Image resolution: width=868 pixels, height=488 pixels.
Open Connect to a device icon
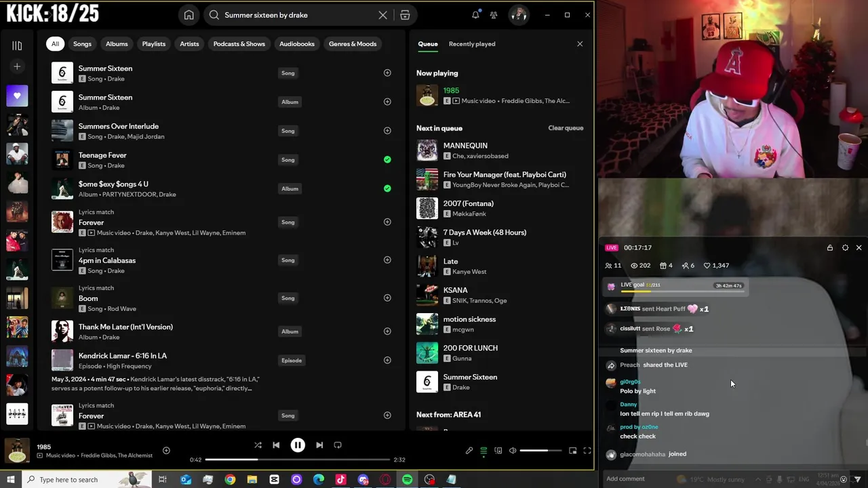pos(498,451)
